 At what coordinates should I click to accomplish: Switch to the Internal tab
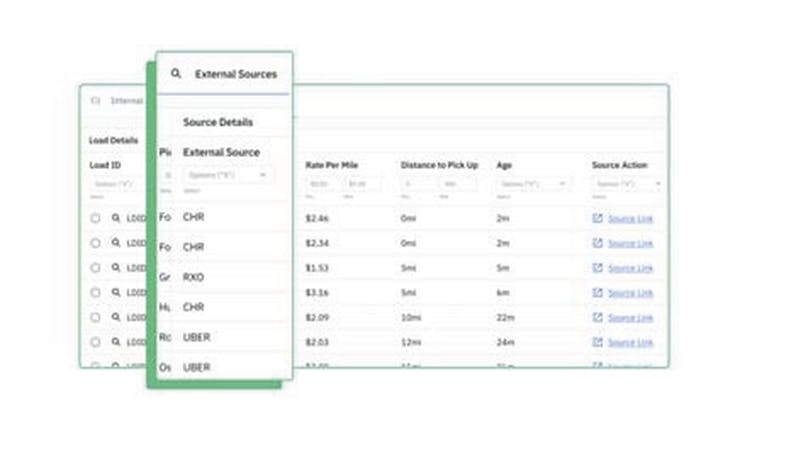click(126, 100)
